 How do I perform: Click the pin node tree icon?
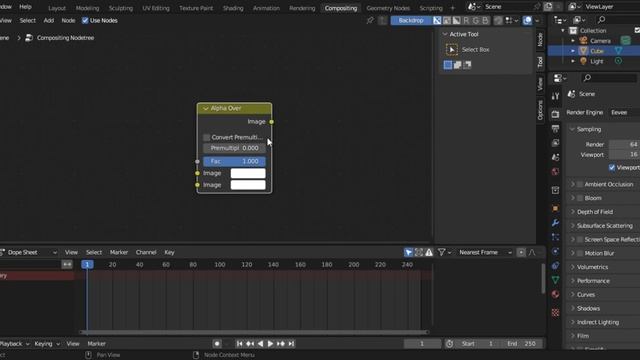[370, 20]
